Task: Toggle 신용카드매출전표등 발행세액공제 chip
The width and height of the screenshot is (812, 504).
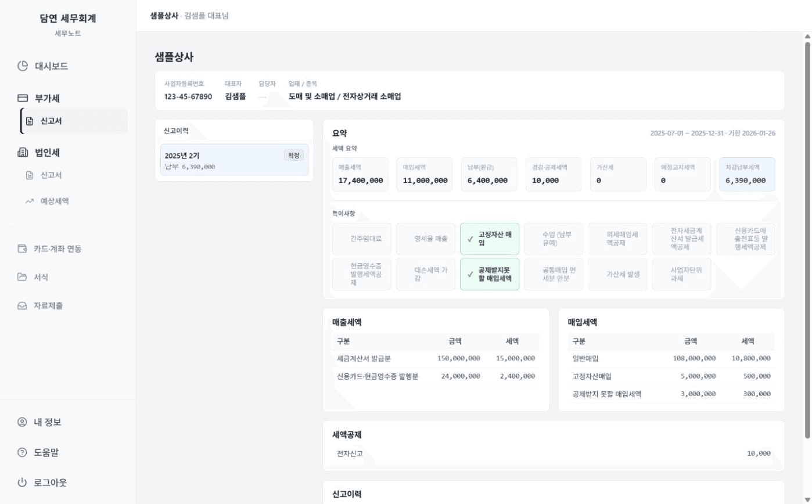Action: click(746, 239)
